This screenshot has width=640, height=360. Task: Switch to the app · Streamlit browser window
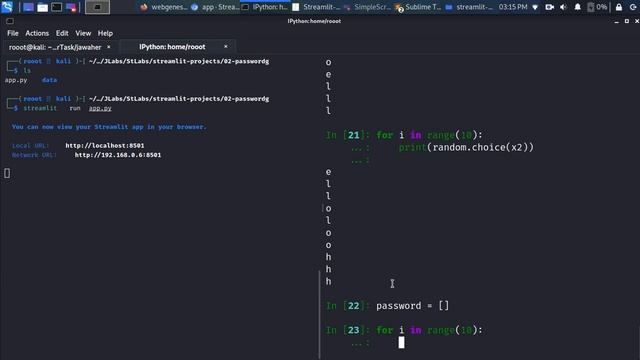click(216, 7)
